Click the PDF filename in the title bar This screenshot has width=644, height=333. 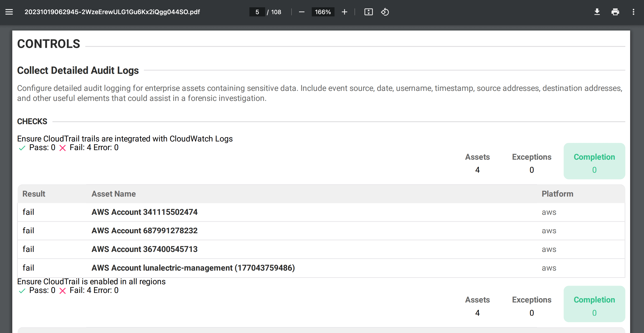click(112, 12)
